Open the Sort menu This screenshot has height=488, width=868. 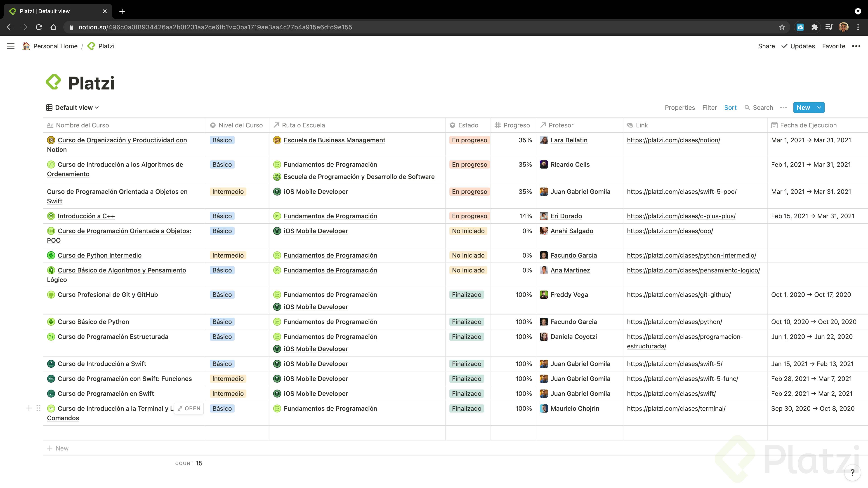(x=730, y=108)
